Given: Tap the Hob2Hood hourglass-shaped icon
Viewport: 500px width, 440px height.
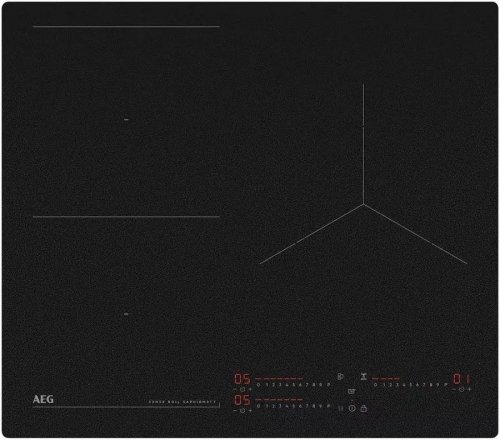Looking at the screenshot, I should tap(364, 377).
